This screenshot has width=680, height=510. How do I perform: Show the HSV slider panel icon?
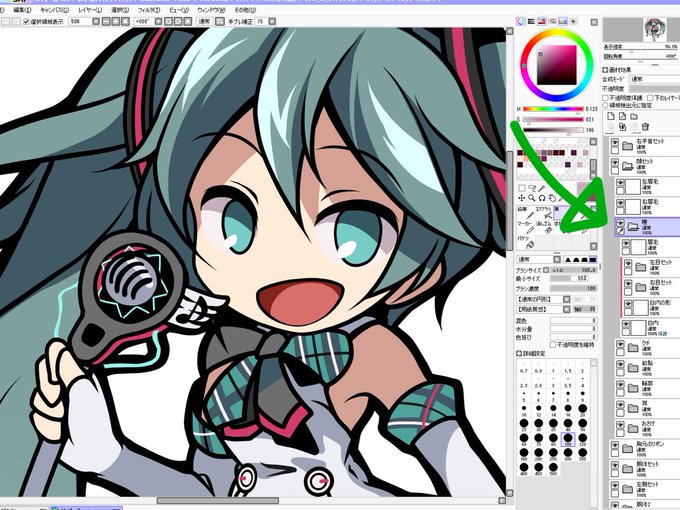click(x=542, y=21)
